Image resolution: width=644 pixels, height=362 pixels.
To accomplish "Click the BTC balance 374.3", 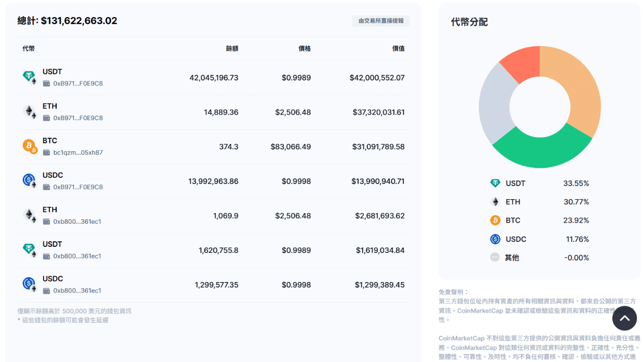I will (x=229, y=147).
